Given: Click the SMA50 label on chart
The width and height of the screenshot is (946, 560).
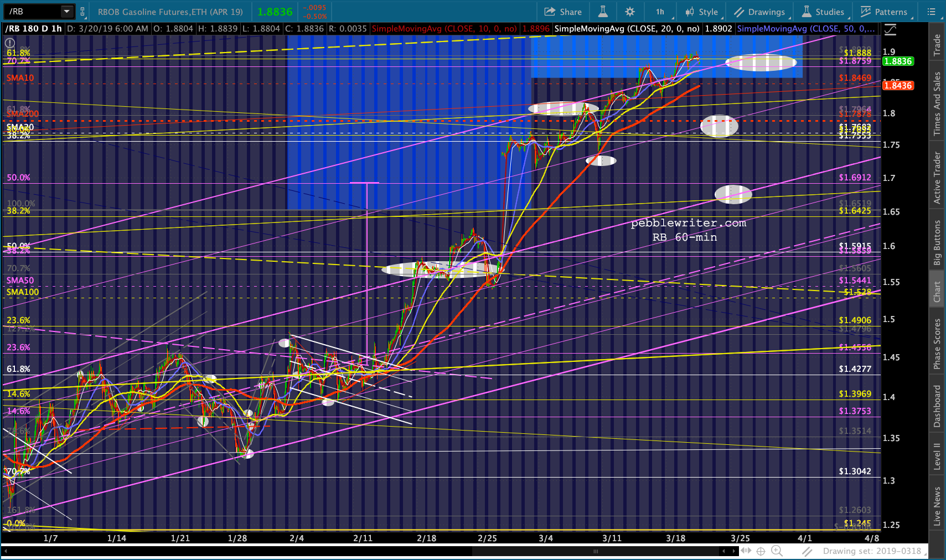Looking at the screenshot, I should [20, 281].
